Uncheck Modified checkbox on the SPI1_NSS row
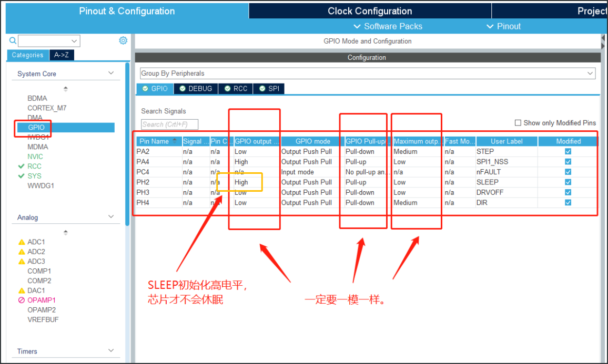The height and width of the screenshot is (364, 608). (x=567, y=161)
